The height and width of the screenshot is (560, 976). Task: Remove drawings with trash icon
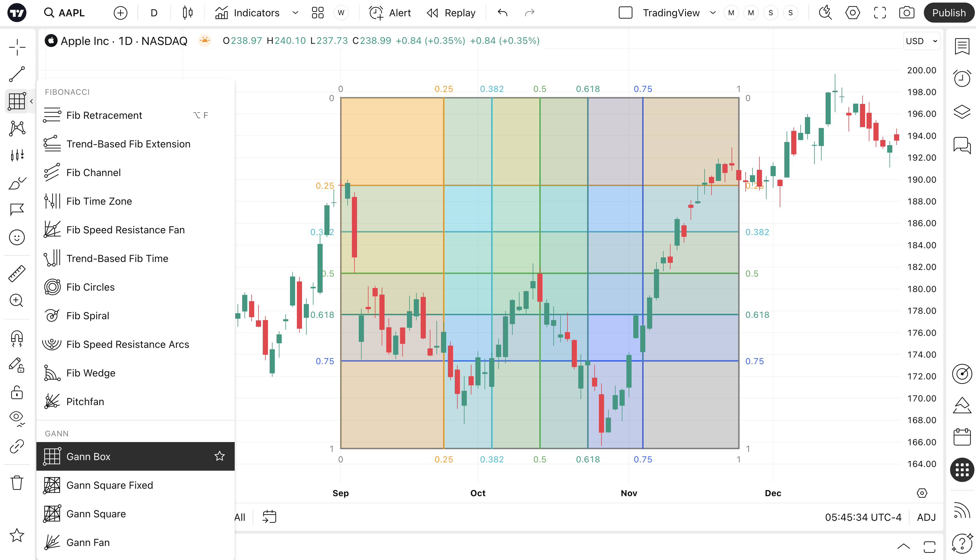[17, 483]
